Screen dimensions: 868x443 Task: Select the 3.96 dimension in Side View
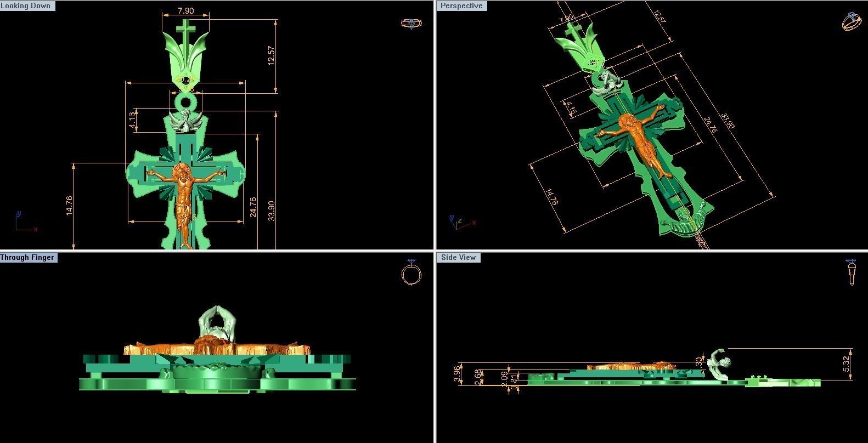click(x=457, y=374)
